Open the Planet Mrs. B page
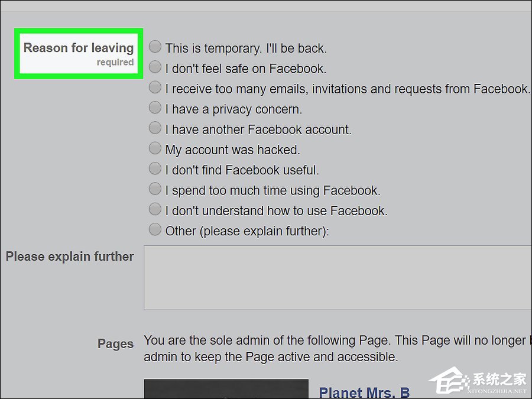The image size is (532, 399). tap(365, 391)
